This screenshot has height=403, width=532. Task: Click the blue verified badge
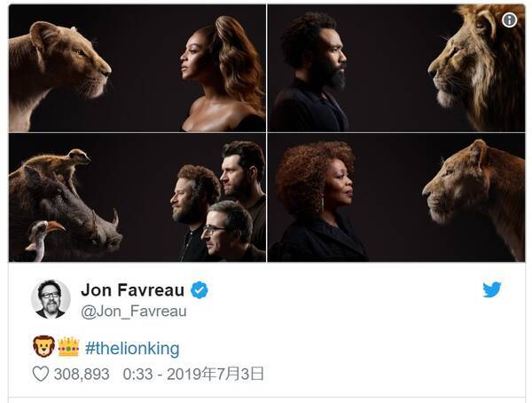[x=200, y=290]
